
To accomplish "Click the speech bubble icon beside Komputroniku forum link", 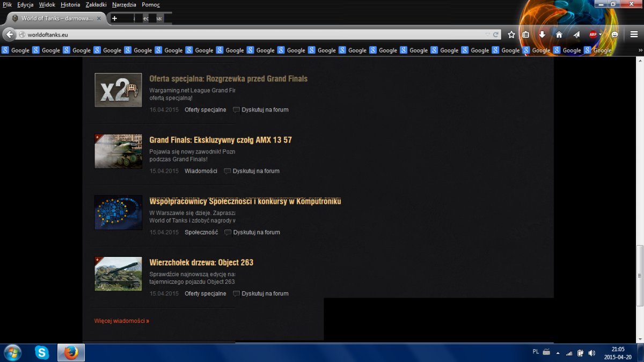I will 228,232.
